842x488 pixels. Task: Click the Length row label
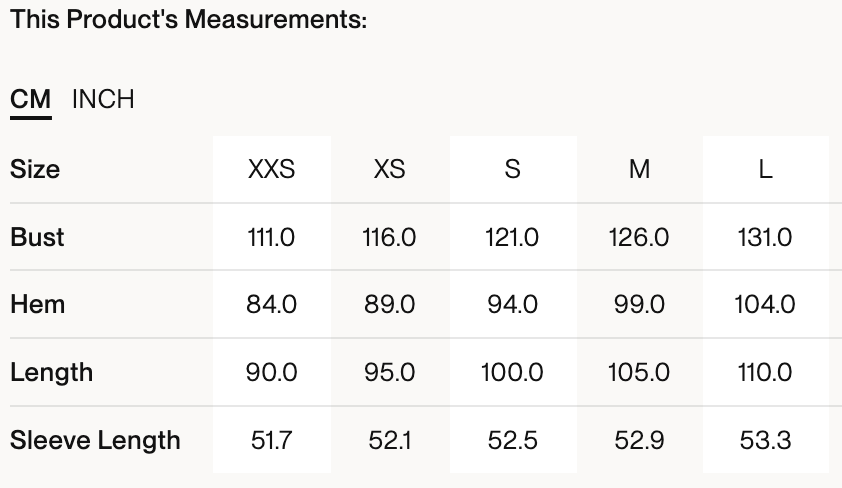pyautogui.click(x=51, y=372)
